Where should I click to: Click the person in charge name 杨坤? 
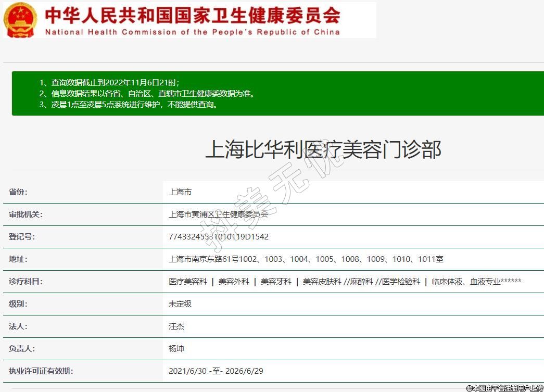click(x=176, y=349)
